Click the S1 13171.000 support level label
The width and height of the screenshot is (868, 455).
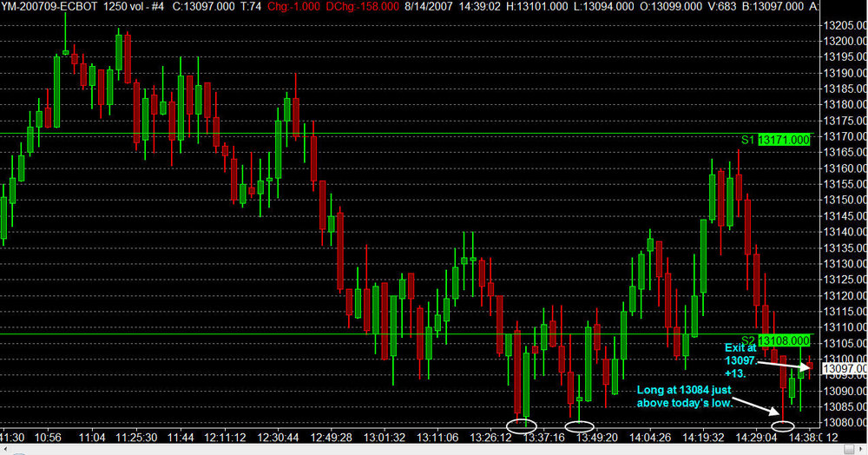tap(775, 140)
